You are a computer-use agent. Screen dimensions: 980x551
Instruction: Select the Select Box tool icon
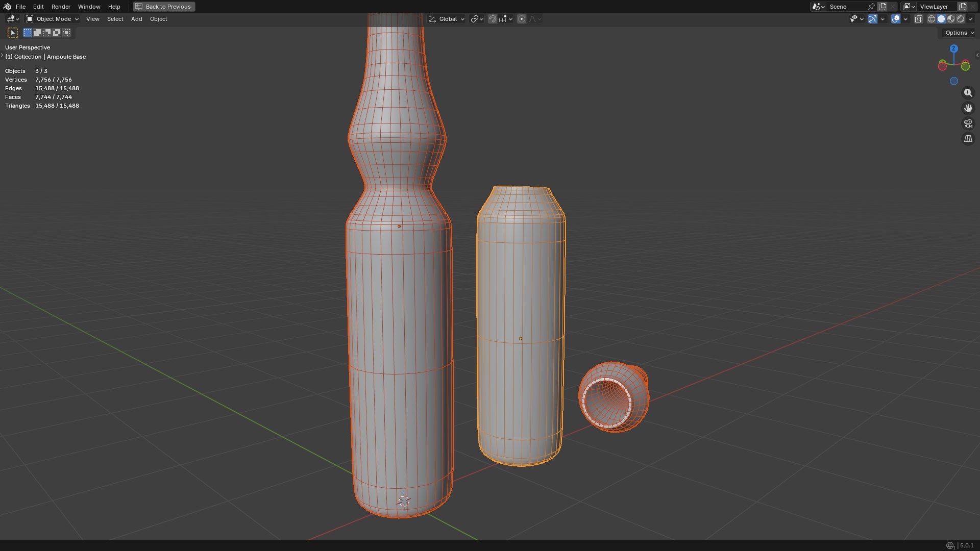pyautogui.click(x=13, y=33)
